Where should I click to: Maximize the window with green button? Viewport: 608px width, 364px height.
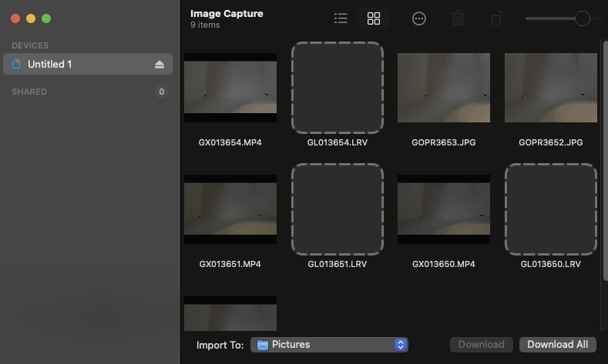tap(46, 18)
